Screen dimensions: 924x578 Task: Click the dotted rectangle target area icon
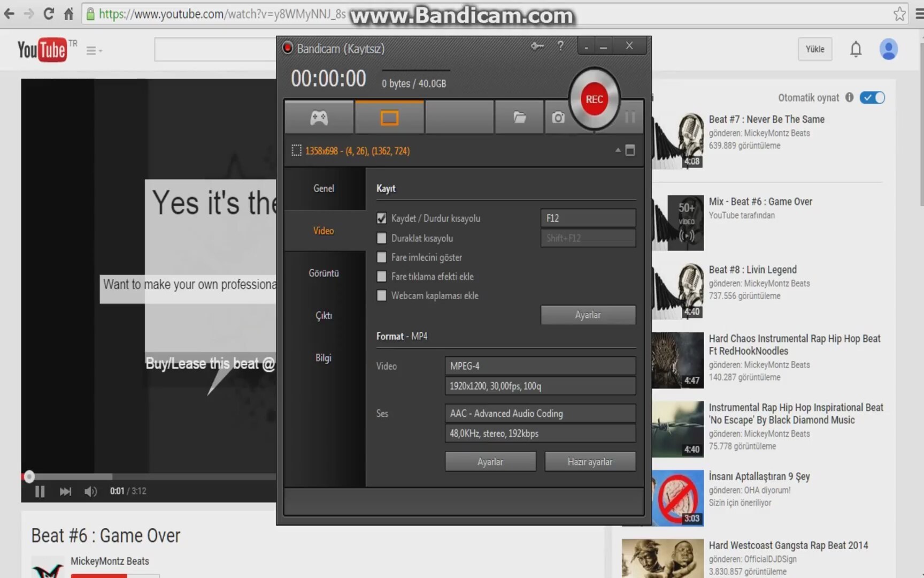296,151
